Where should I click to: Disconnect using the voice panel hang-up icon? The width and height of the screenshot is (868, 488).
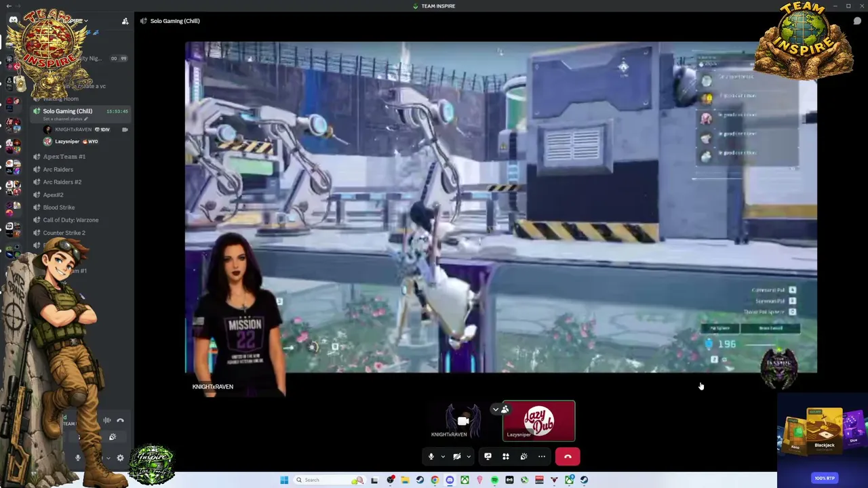(120, 420)
